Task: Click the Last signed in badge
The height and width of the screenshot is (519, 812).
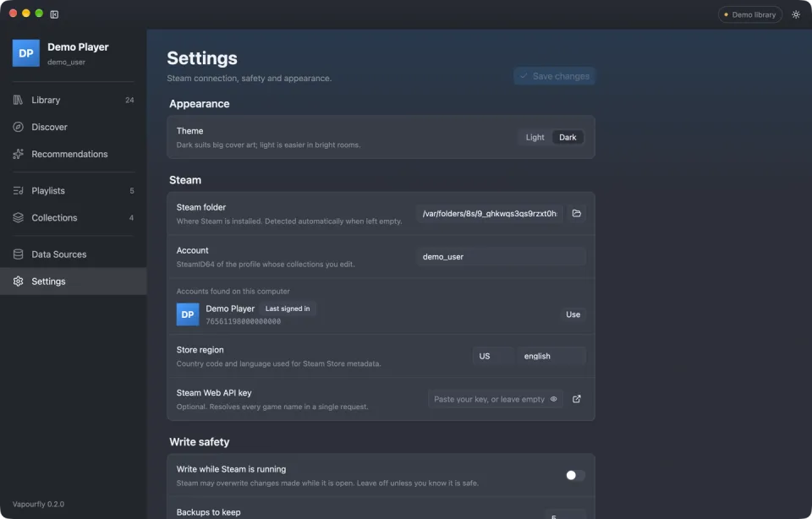Action: (288, 309)
